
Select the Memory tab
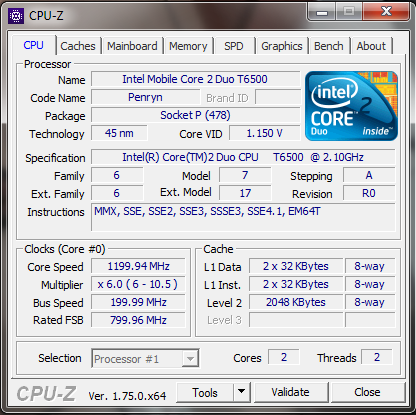[188, 46]
